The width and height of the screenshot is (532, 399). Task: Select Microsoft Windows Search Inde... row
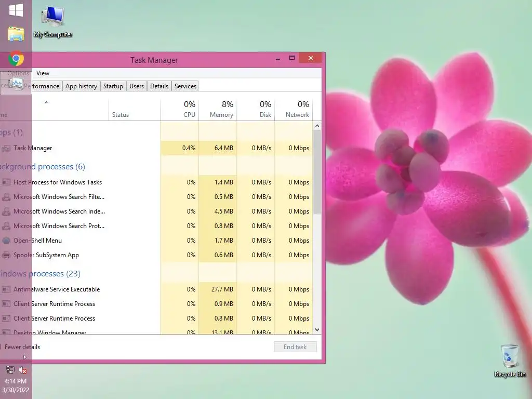(156, 211)
